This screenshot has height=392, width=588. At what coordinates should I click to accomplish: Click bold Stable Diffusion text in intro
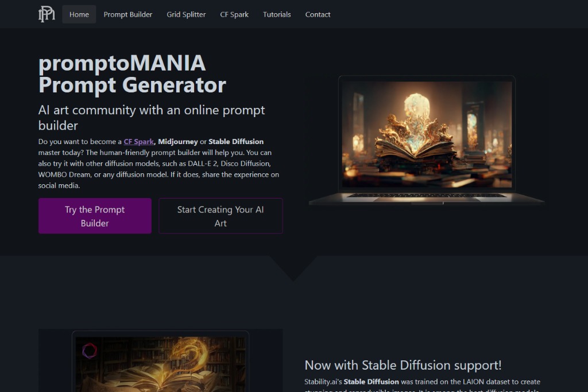coord(236,141)
